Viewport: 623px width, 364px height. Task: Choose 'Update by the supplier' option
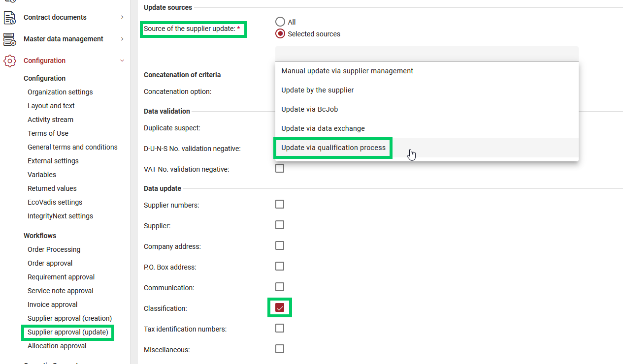(318, 90)
